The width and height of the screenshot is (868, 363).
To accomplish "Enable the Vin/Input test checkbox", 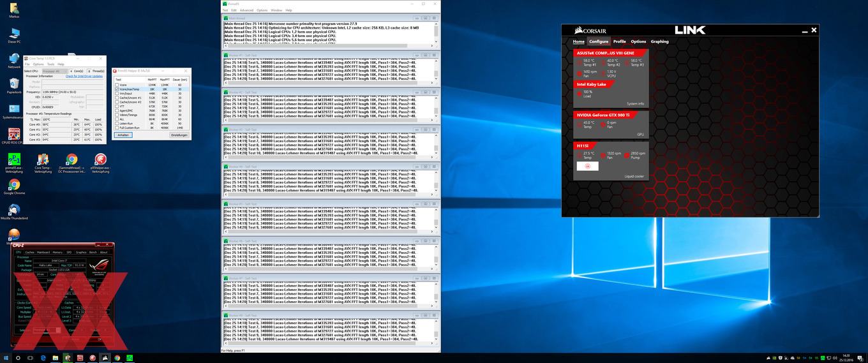I will (x=117, y=93).
